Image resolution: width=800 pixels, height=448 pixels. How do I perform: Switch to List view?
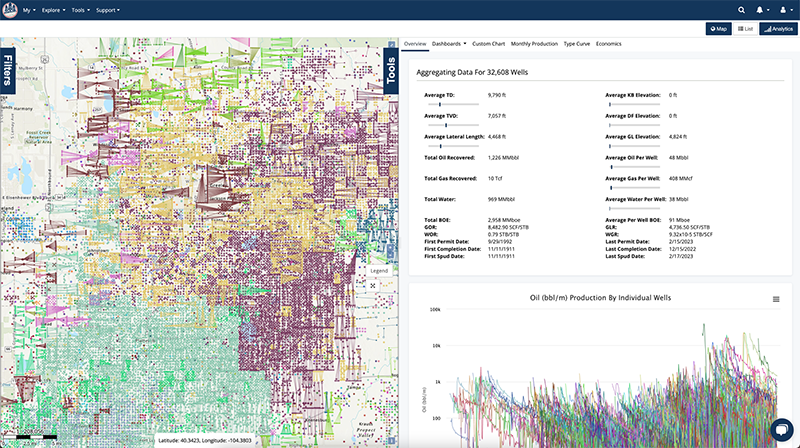745,29
